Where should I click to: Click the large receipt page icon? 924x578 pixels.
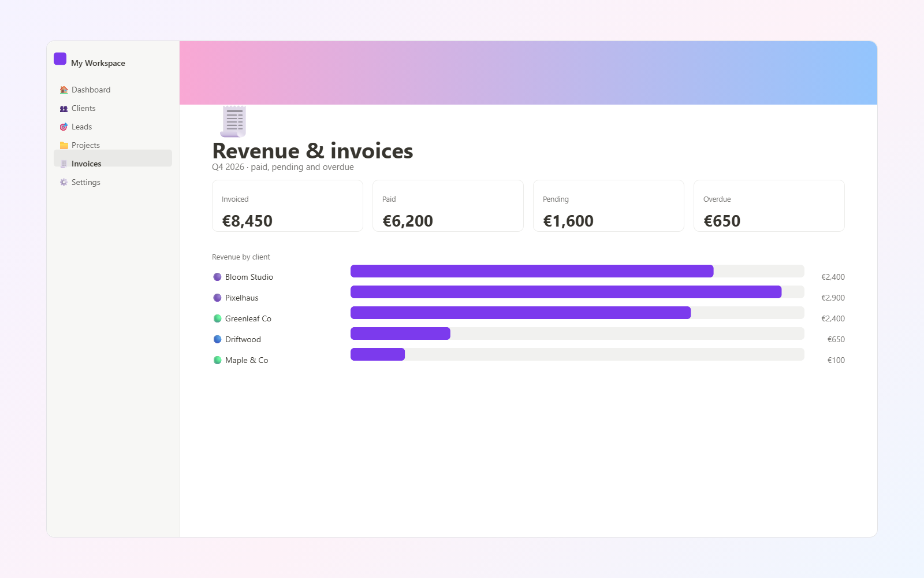(x=233, y=121)
